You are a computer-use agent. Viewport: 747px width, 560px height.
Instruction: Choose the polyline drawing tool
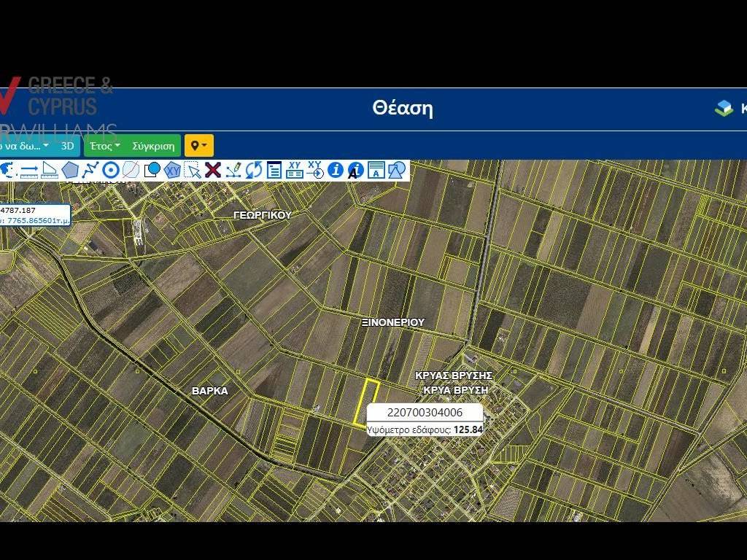pyautogui.click(x=90, y=170)
